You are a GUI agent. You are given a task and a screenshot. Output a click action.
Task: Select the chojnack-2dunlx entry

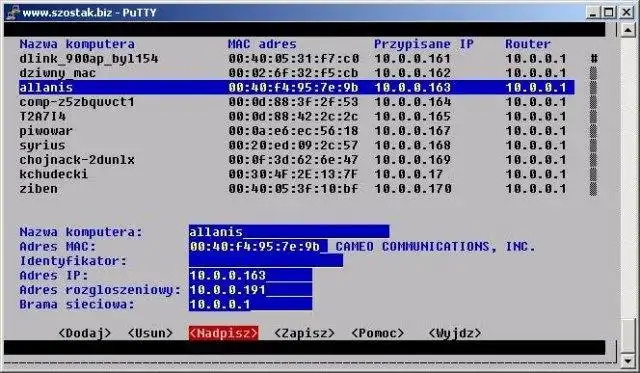click(x=297, y=160)
